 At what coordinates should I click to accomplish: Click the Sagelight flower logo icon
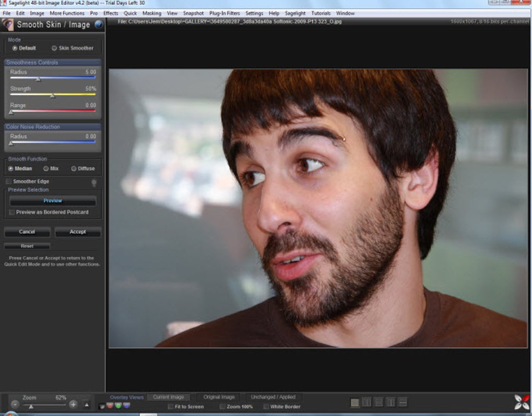click(x=522, y=402)
